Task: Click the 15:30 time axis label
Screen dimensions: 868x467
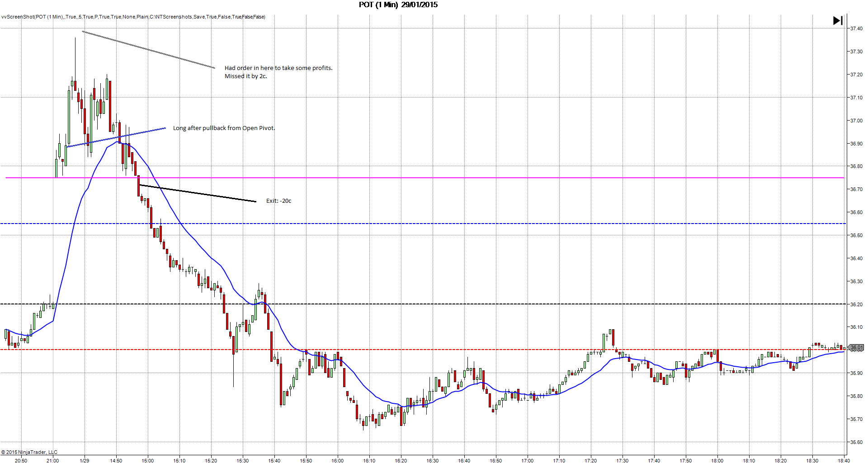Action: [243, 461]
